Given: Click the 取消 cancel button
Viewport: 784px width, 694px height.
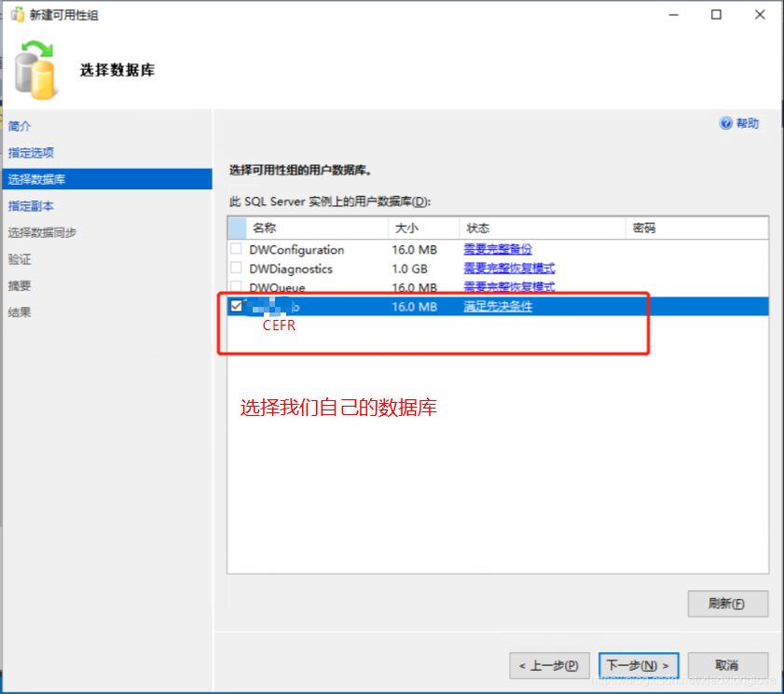Looking at the screenshot, I should coord(727,665).
